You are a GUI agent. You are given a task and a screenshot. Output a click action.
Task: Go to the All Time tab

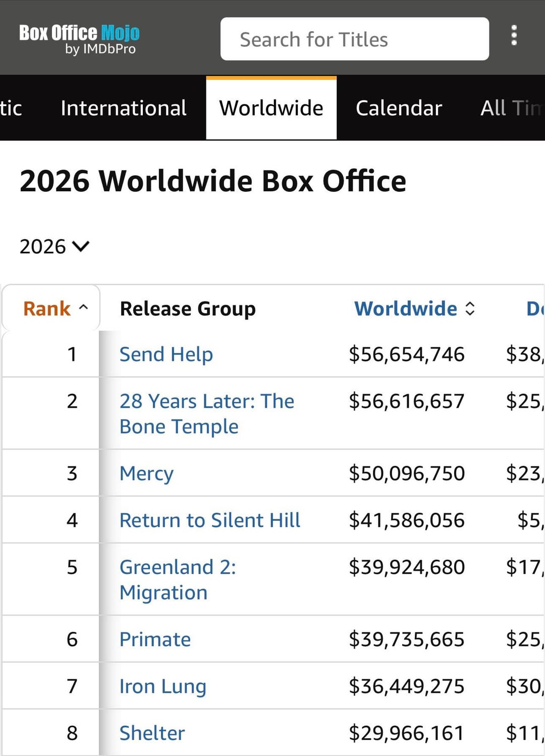pyautogui.click(x=511, y=108)
